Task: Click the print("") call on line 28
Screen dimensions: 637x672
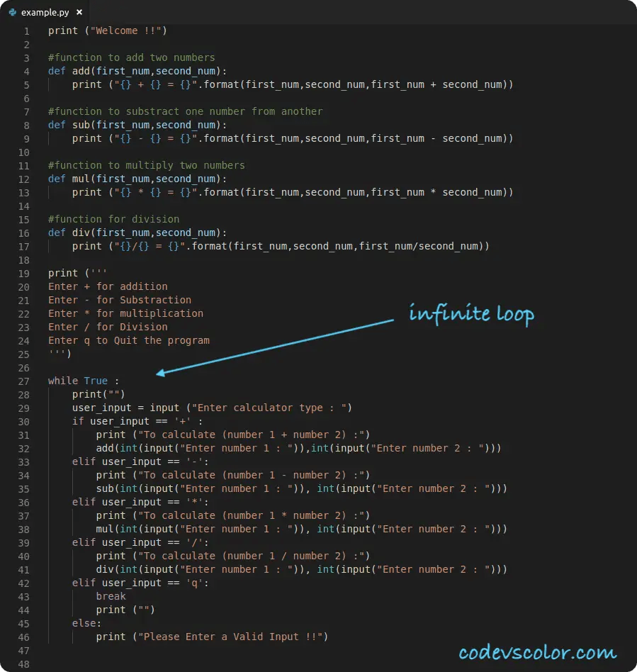Action: pos(98,394)
